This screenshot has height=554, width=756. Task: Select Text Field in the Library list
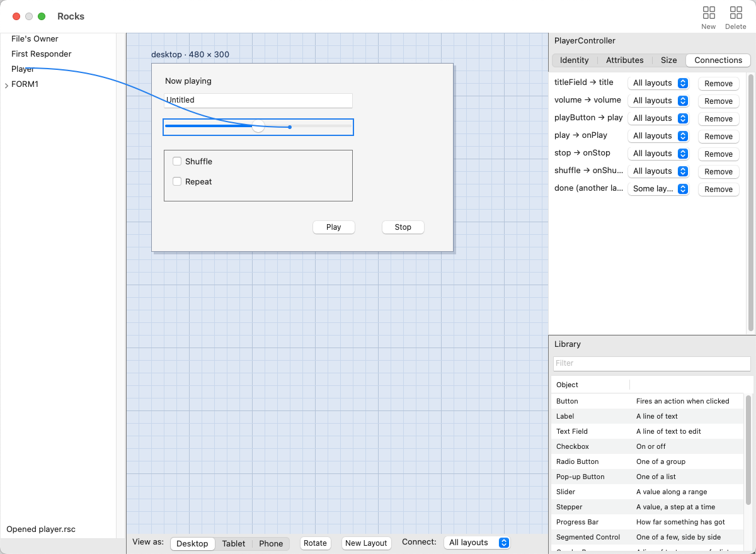coord(647,431)
